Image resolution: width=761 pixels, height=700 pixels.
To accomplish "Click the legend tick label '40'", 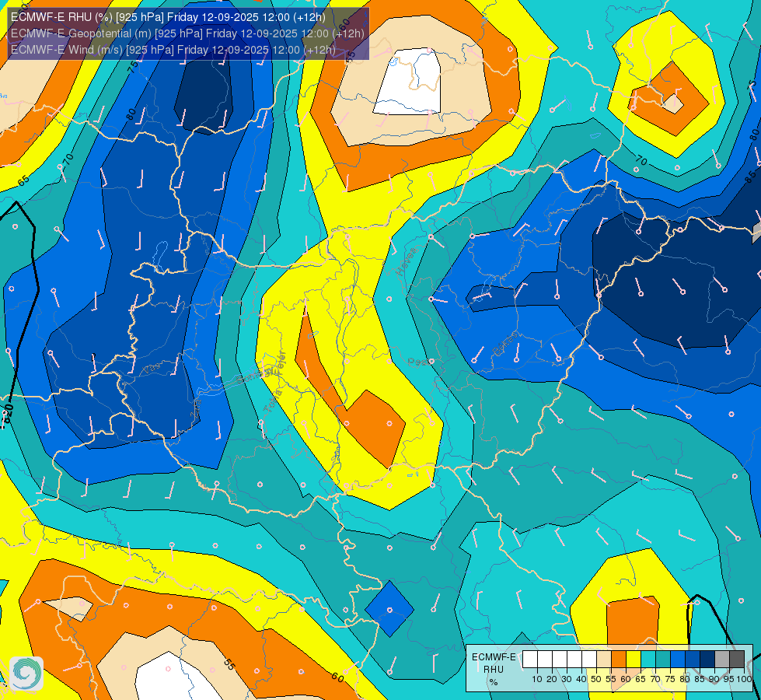I will coord(581,679).
